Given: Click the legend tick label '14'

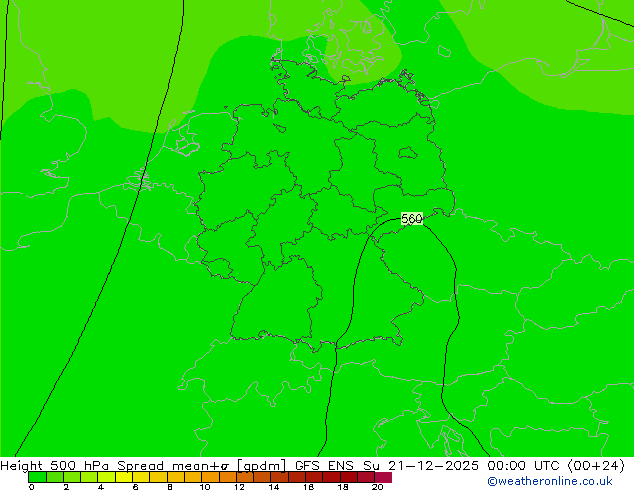Looking at the screenshot, I should point(274,487).
